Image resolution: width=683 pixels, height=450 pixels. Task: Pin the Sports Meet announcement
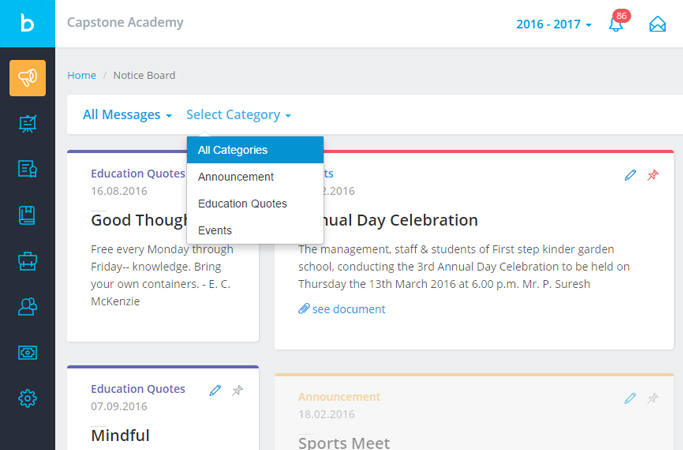tap(653, 398)
